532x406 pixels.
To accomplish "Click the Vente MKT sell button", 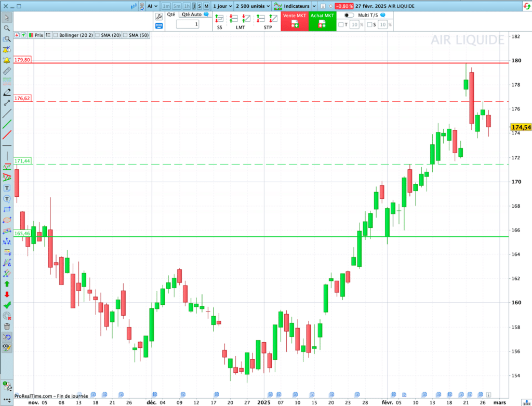I will (295, 21).
